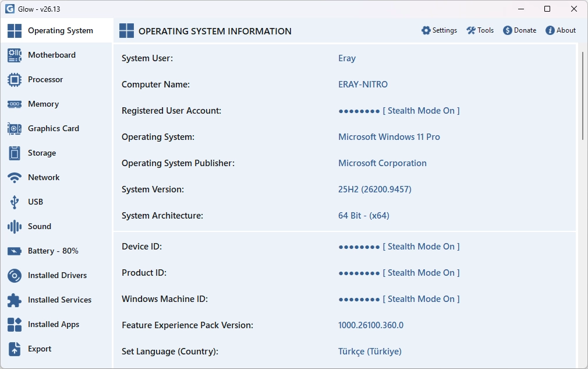Click the 1000.26100.360.0 version value
Viewport: 588px width, 369px height.
pyautogui.click(x=371, y=325)
